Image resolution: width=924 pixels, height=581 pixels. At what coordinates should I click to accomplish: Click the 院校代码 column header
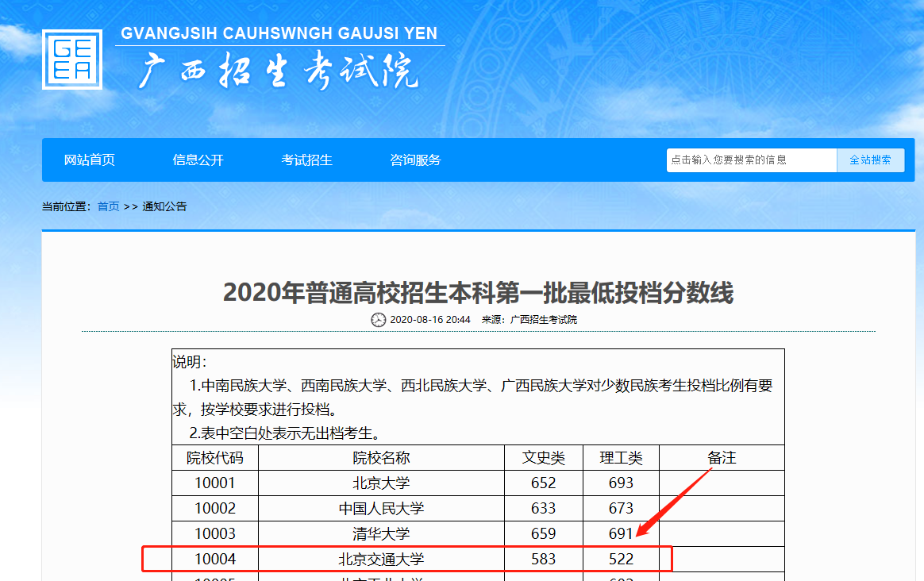[215, 458]
